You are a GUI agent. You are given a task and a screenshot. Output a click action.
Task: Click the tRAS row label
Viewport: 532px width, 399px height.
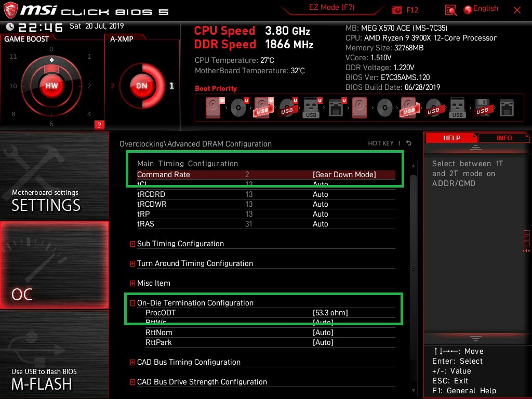point(145,223)
